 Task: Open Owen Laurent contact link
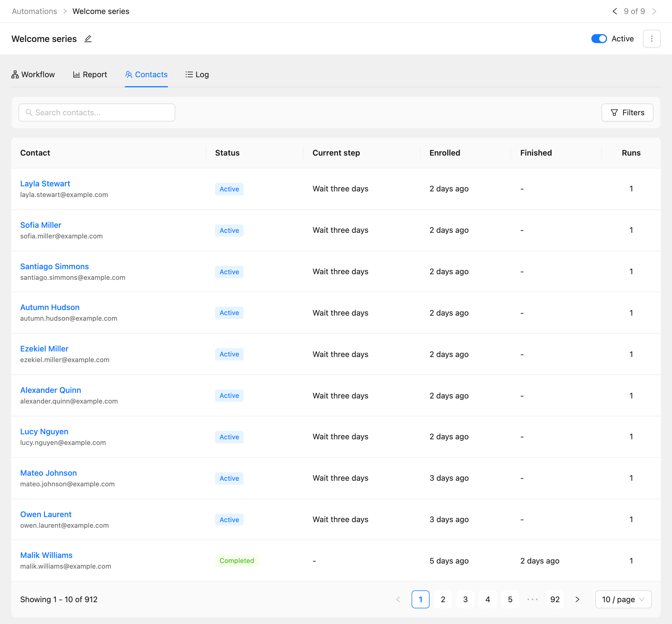(46, 514)
